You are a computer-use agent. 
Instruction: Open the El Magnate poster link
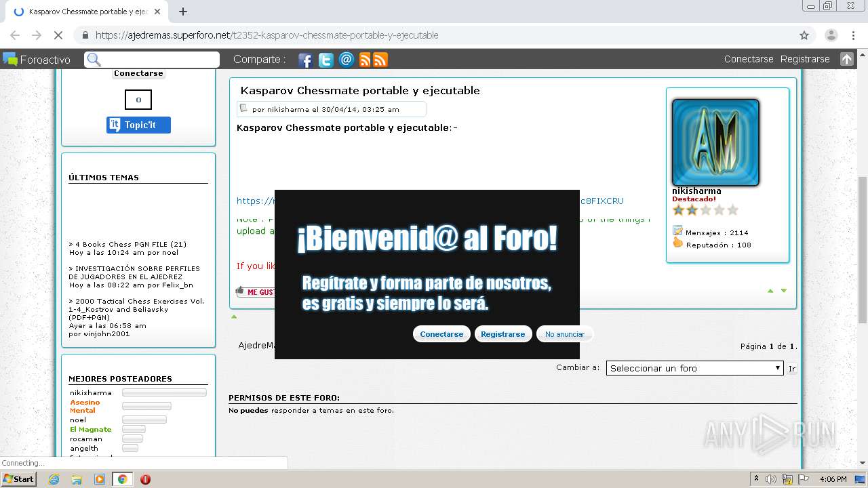click(91, 429)
